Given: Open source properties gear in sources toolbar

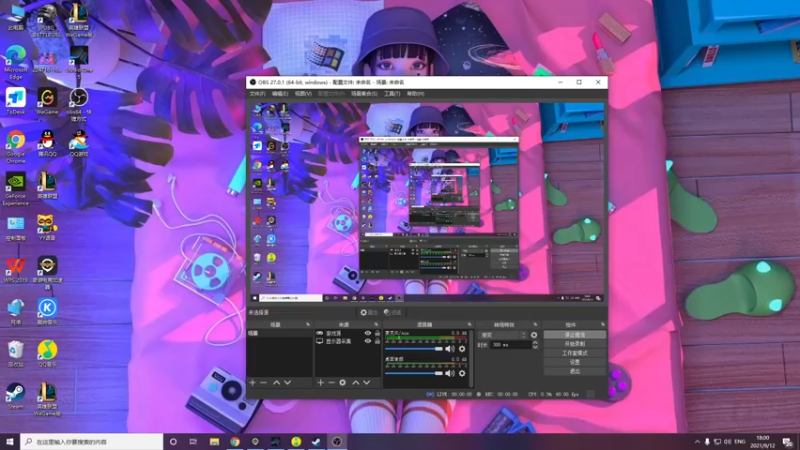Looking at the screenshot, I should [x=342, y=382].
